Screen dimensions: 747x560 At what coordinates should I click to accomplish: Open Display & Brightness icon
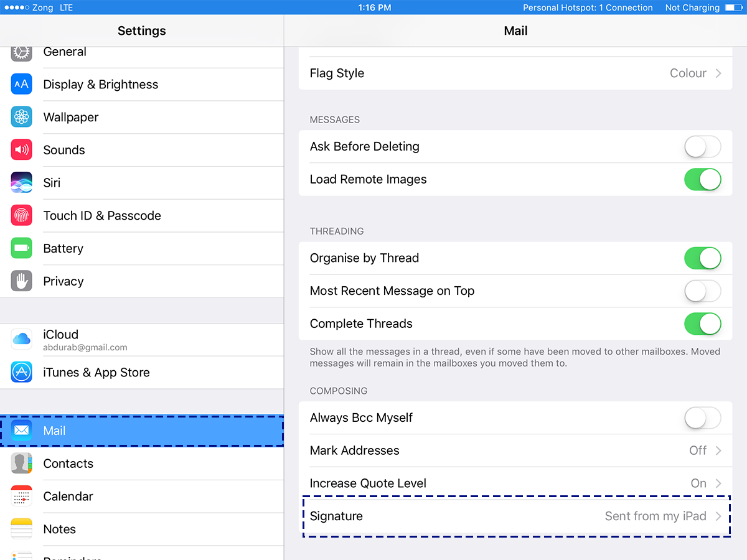[22, 84]
